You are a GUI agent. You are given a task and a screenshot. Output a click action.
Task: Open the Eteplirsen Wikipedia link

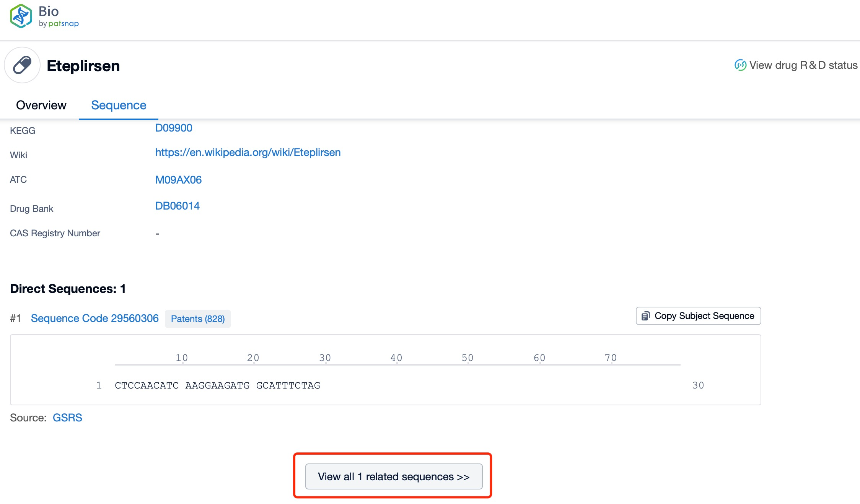point(248,153)
